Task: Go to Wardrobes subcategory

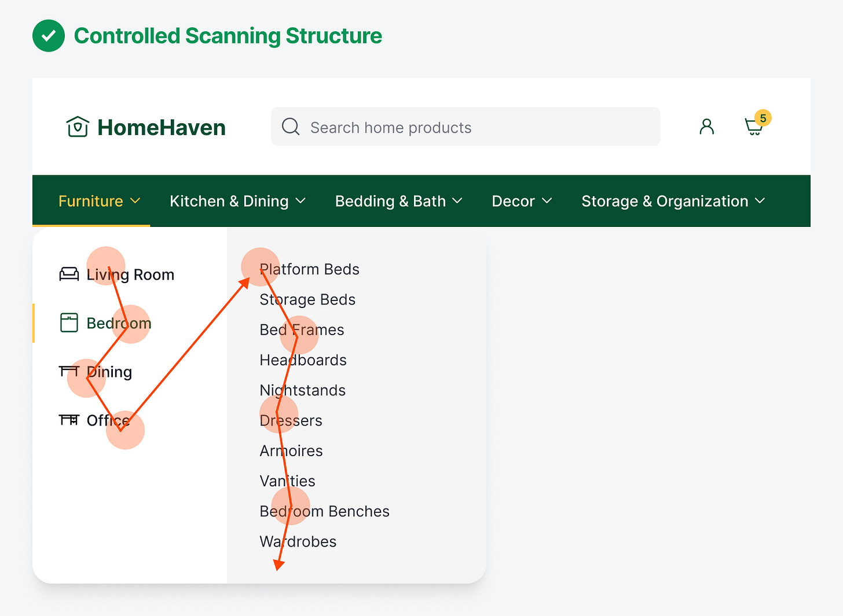Action: (x=298, y=541)
